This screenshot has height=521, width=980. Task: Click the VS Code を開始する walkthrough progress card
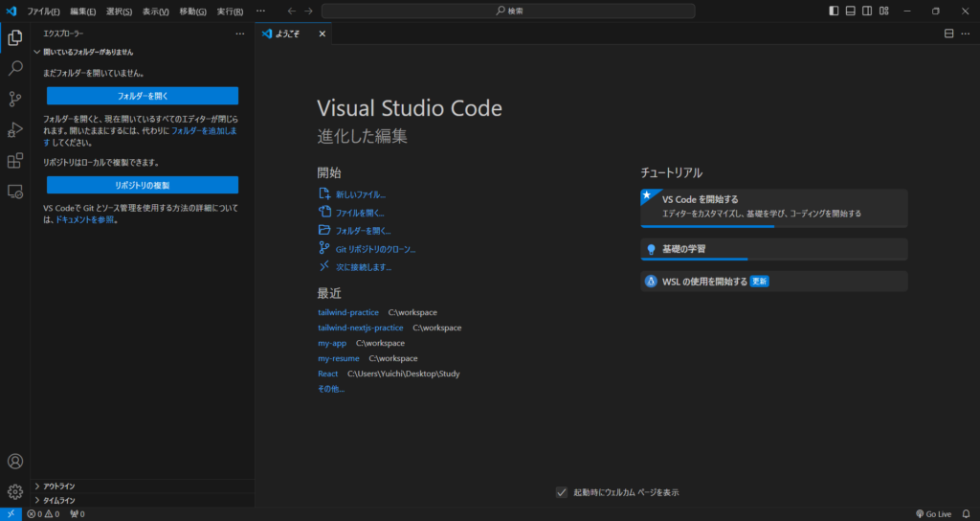pyautogui.click(x=773, y=206)
